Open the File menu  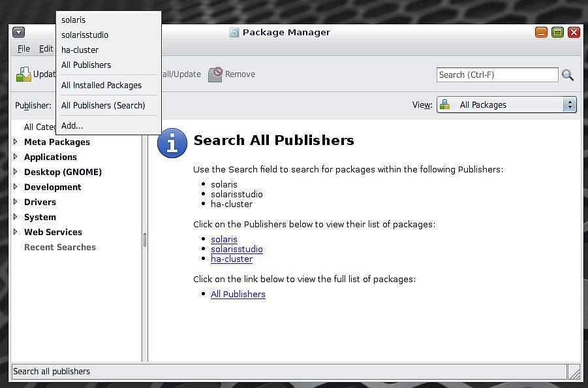(x=23, y=49)
